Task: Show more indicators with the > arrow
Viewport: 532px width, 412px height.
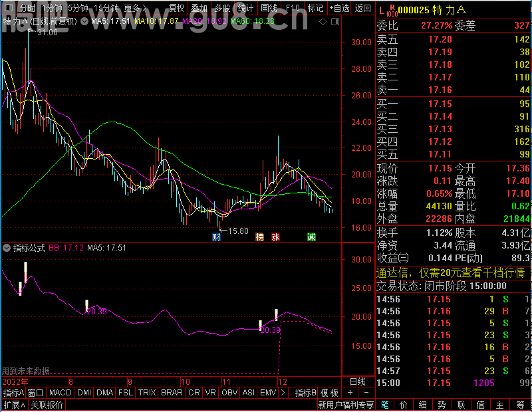Action: click(x=283, y=393)
